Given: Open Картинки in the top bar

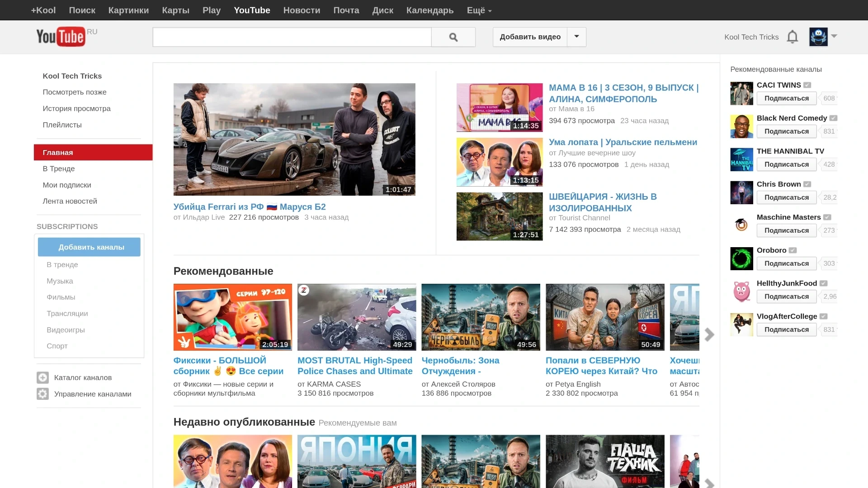Looking at the screenshot, I should (x=128, y=10).
